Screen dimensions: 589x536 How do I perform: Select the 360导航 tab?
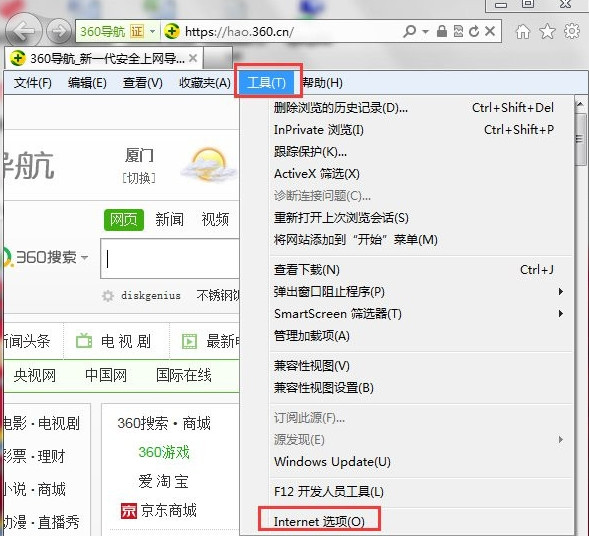click(104, 58)
